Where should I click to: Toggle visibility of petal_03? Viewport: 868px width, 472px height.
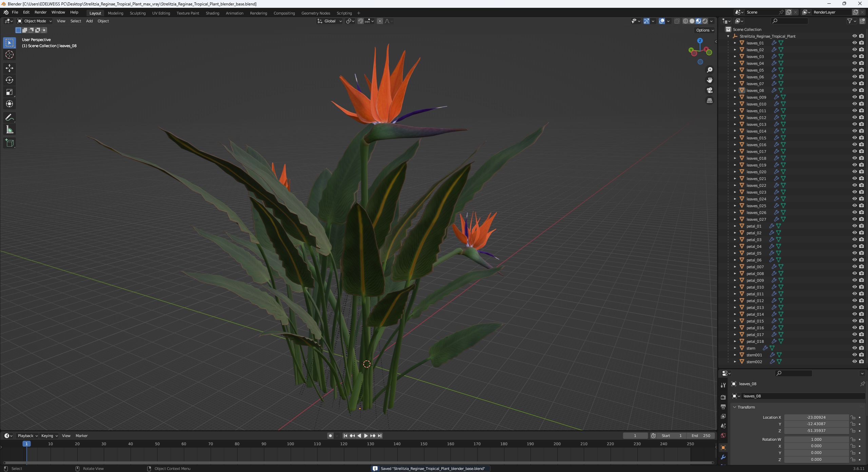click(x=854, y=239)
